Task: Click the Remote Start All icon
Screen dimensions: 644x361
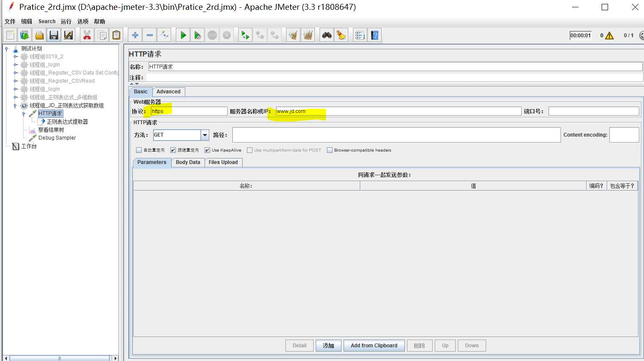Action: click(x=245, y=35)
